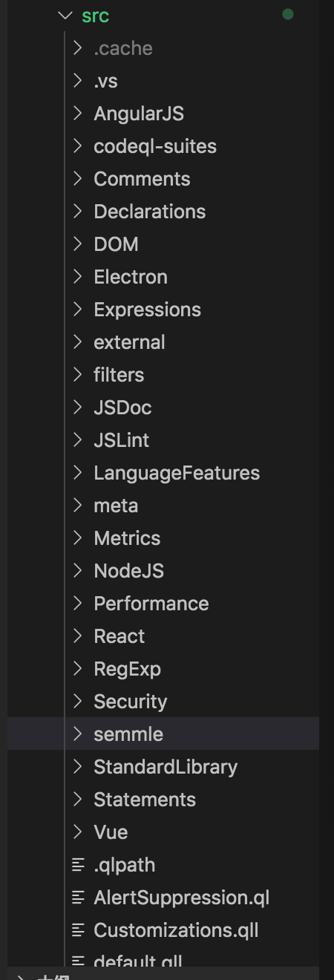Screen dimensions: 334x980
Task: Click the green modified dot beside src
Action: 288,15
